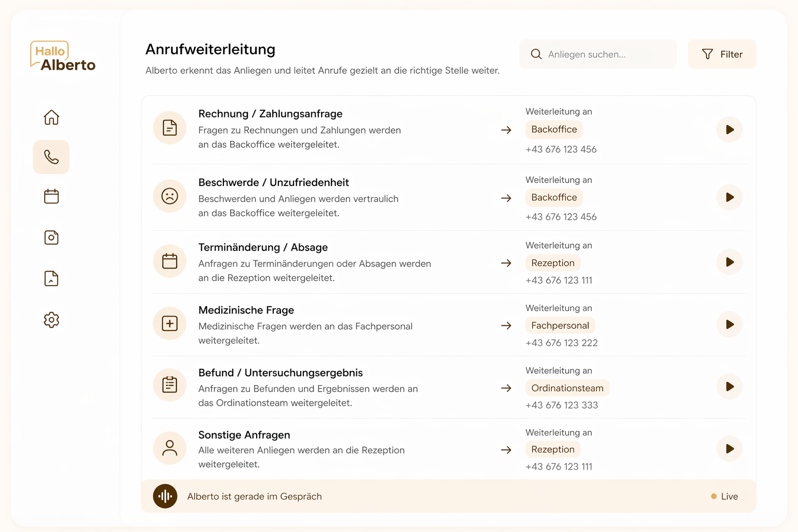Open the recordings disc icon in sidebar
The image size is (798, 532).
pos(51,237)
